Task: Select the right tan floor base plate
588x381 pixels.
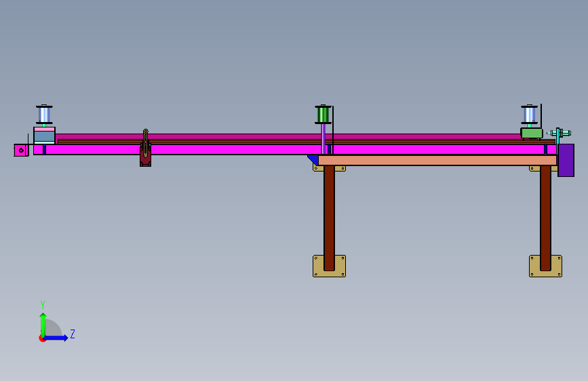Action: click(x=546, y=266)
